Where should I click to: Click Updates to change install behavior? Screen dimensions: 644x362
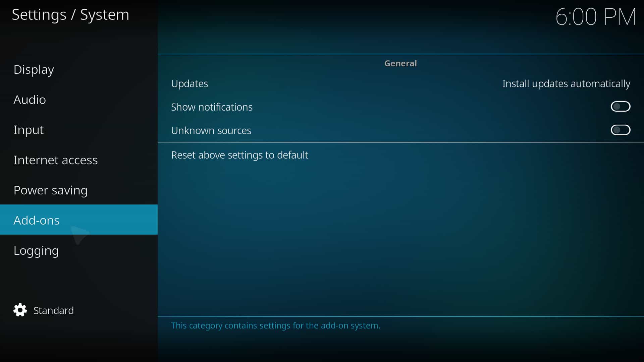point(189,83)
